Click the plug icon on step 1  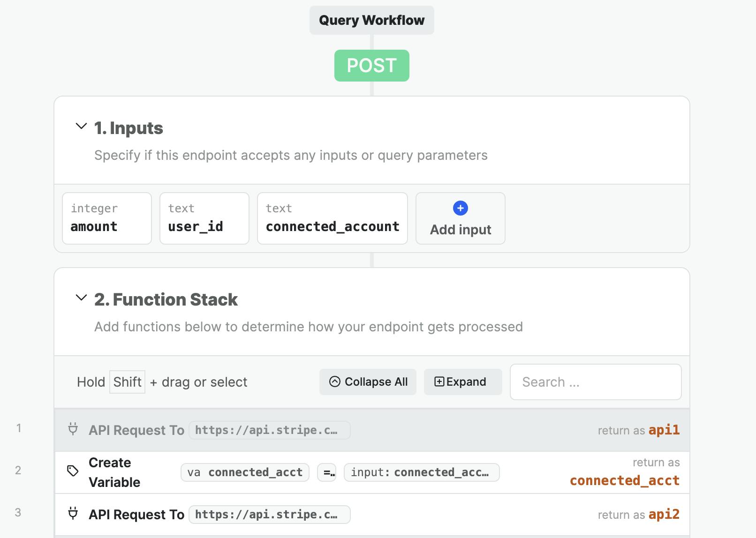[x=73, y=429]
